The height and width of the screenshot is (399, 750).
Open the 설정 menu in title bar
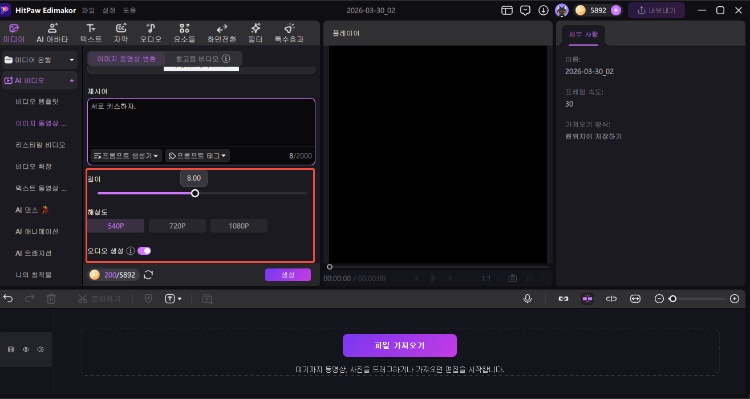109,10
